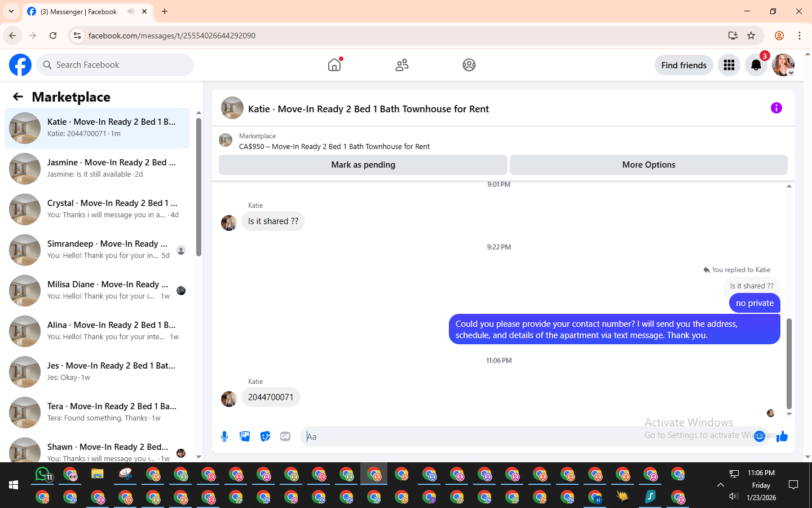Image resolution: width=812 pixels, height=508 pixels.
Task: Open File Explorer from taskbar
Action: [98, 474]
